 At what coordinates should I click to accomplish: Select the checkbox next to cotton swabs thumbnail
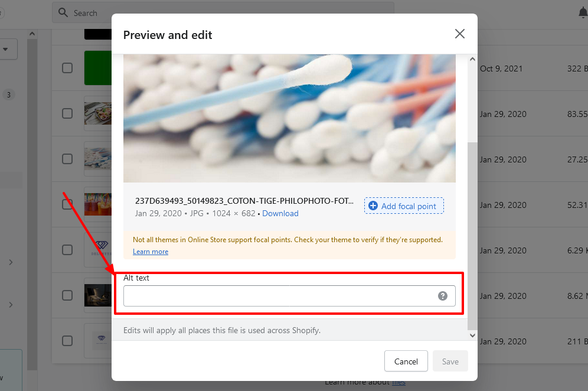coord(67,159)
